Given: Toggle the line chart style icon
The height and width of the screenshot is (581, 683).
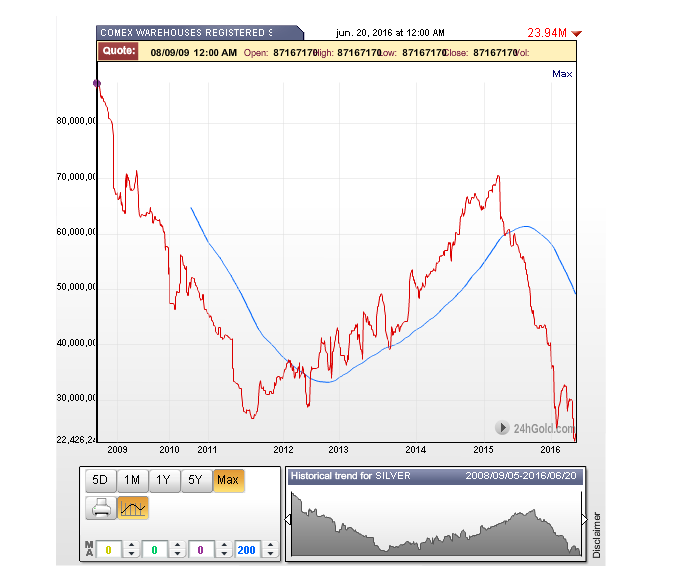Looking at the screenshot, I should point(133,508).
